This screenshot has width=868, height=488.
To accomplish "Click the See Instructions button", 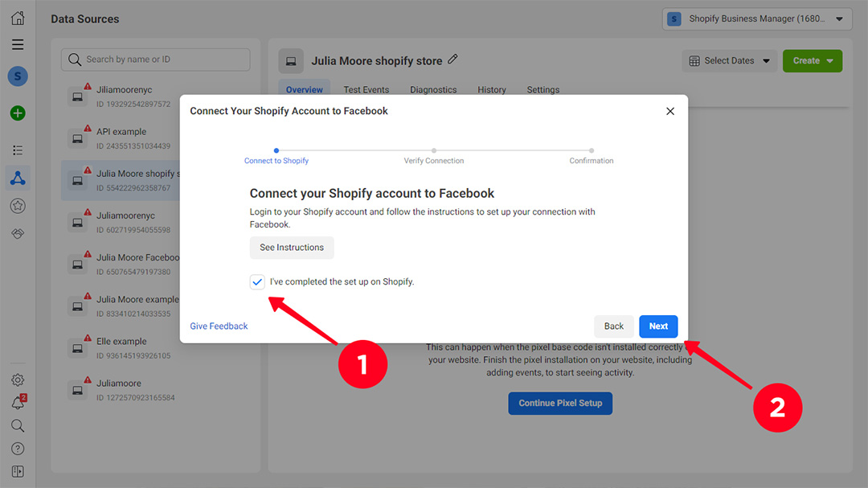I will (x=292, y=248).
